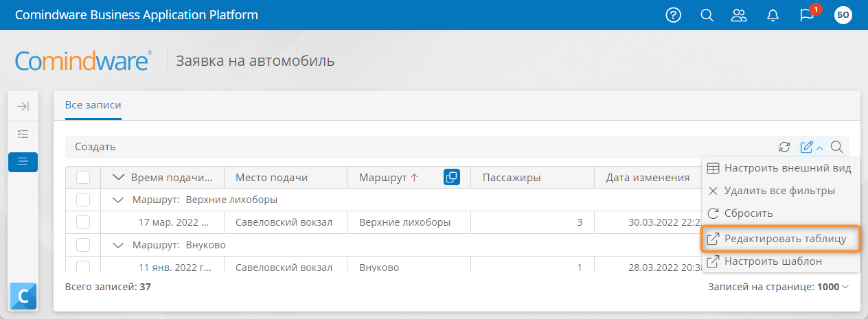Open notifications bell
Viewport: 868px width, 319px height.
coord(773,15)
